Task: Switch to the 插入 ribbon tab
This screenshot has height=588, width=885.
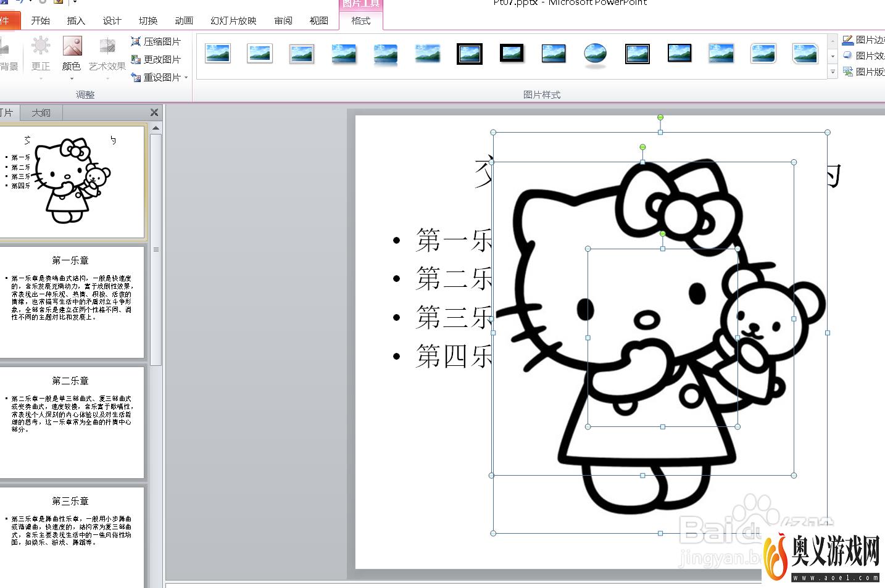Action: (x=76, y=20)
